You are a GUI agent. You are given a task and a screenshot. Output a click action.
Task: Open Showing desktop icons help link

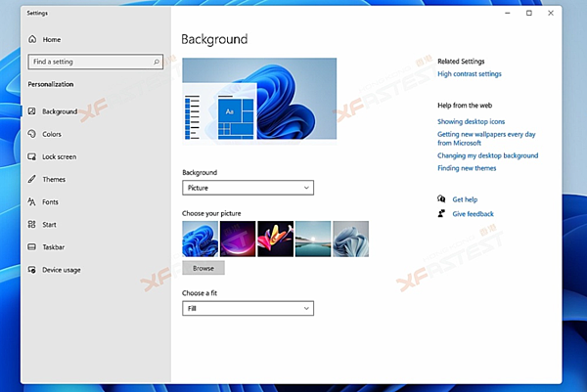[471, 121]
